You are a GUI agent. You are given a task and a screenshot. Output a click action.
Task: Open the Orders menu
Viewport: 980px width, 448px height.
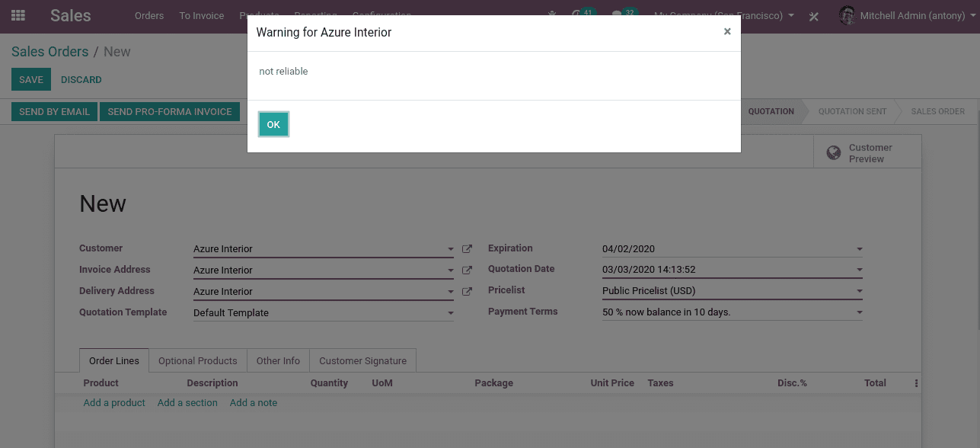tap(149, 15)
